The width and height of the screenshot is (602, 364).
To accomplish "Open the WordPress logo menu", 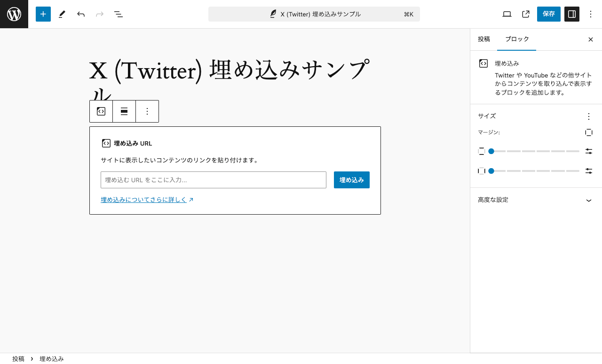I will pyautogui.click(x=14, y=14).
